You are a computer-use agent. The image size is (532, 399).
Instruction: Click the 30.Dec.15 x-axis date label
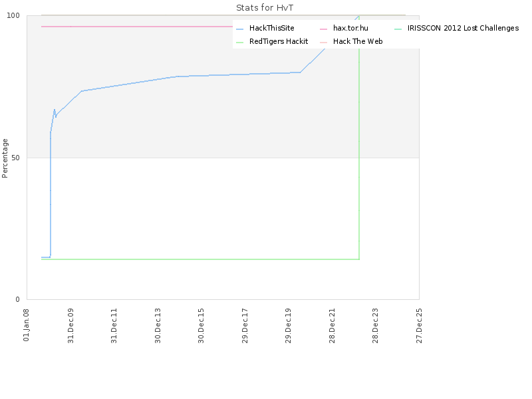point(201,325)
